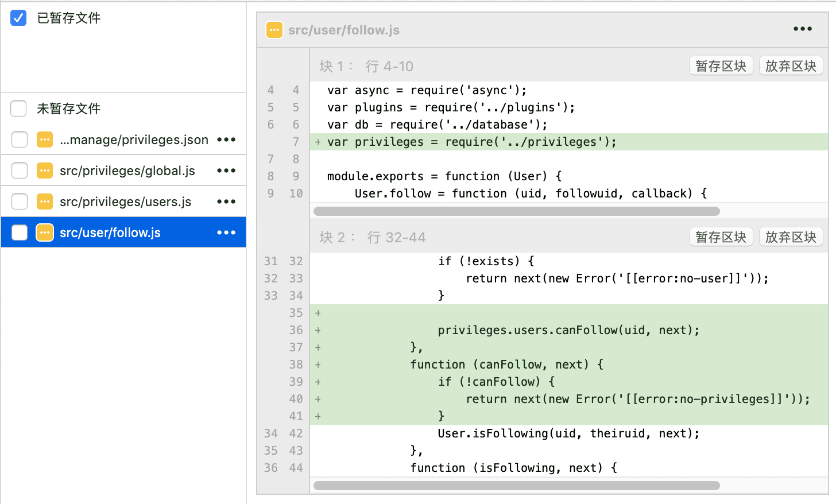
Task: Open the diff header ellipsis menu
Action: 802,29
